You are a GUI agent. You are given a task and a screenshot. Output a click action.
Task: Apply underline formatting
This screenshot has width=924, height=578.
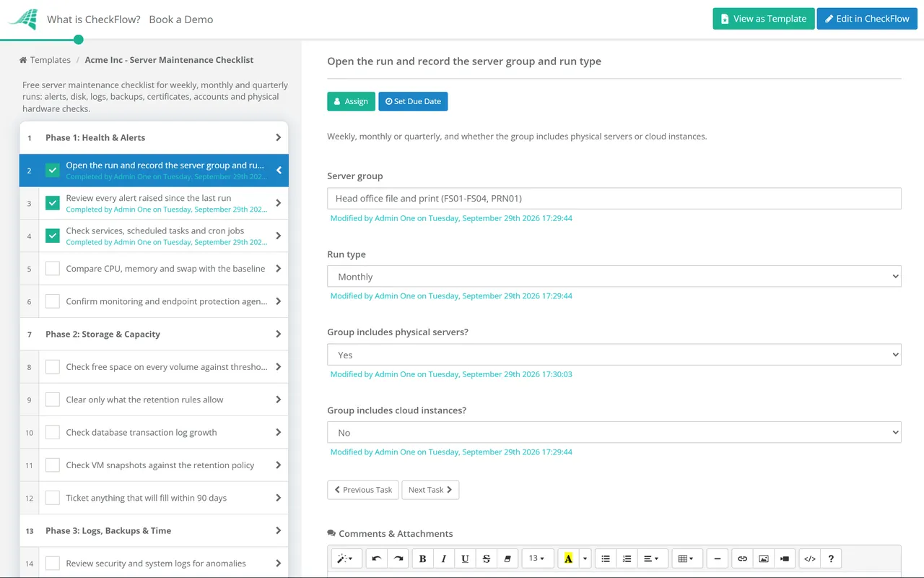(465, 558)
